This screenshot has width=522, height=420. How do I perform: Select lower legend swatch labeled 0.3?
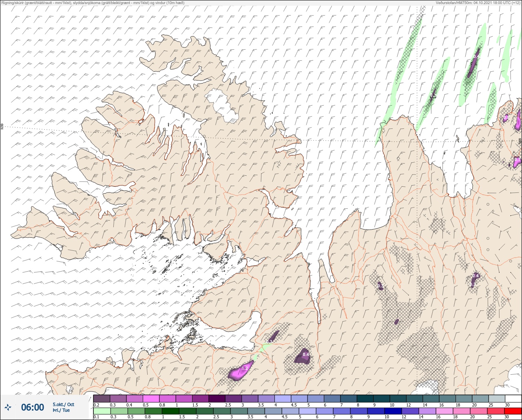(x=118, y=411)
